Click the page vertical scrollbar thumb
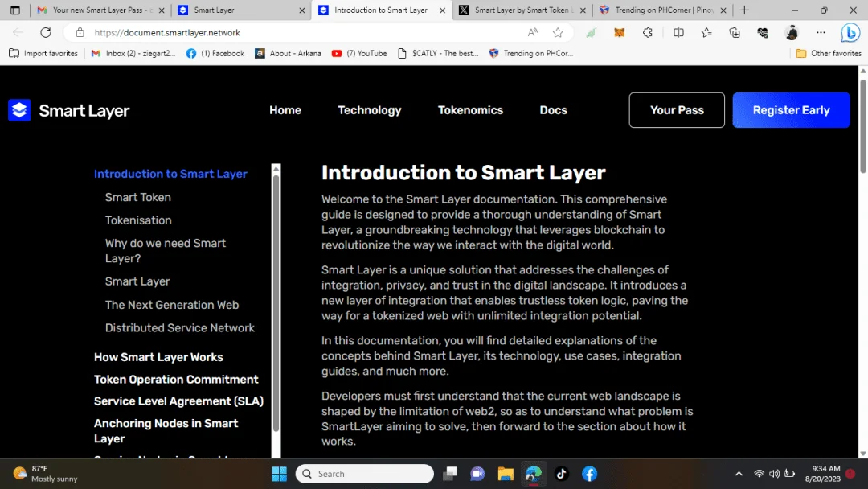Image resolution: width=868 pixels, height=489 pixels. pos(863,126)
